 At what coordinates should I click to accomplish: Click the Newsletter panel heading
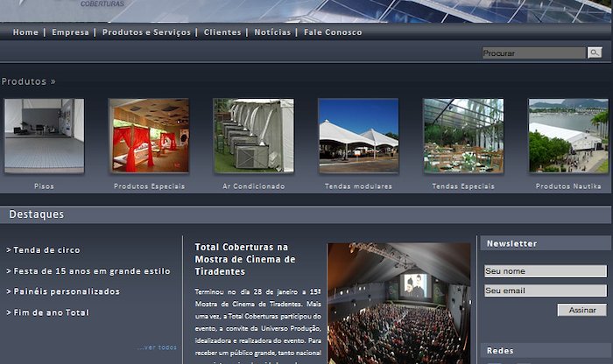[x=511, y=244]
